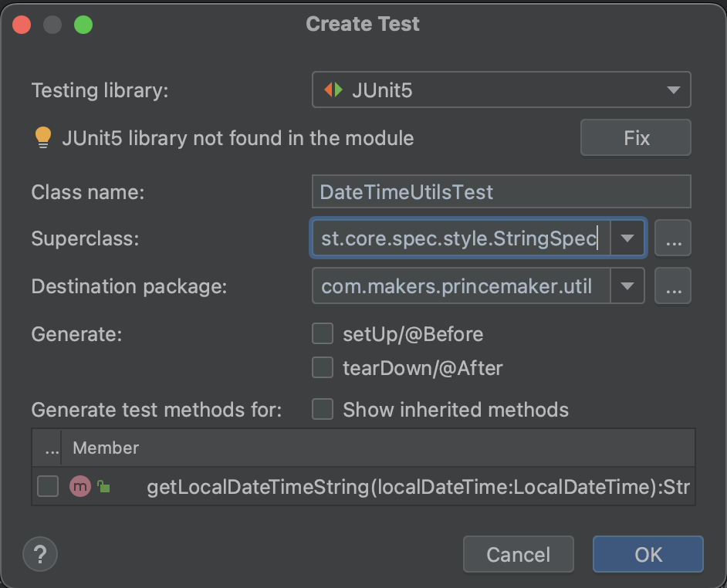Click the yellow lightbulb warning icon
Viewport: 727px width, 588px height.
[x=42, y=138]
